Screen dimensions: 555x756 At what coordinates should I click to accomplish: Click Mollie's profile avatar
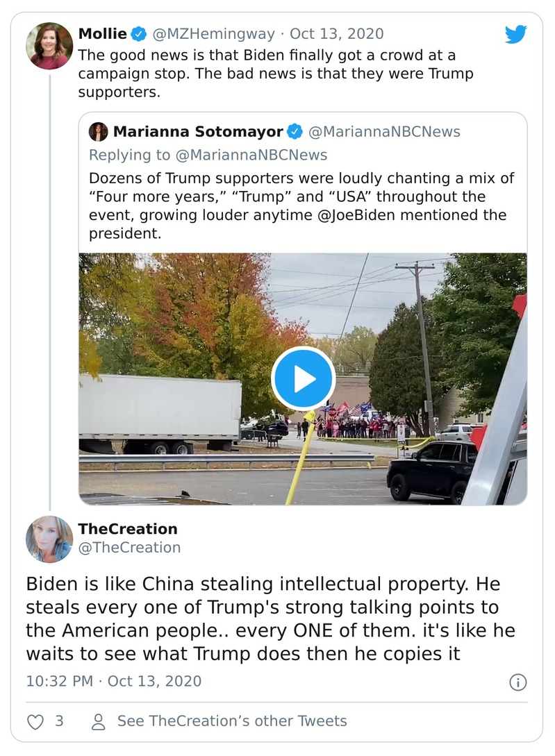[49, 44]
